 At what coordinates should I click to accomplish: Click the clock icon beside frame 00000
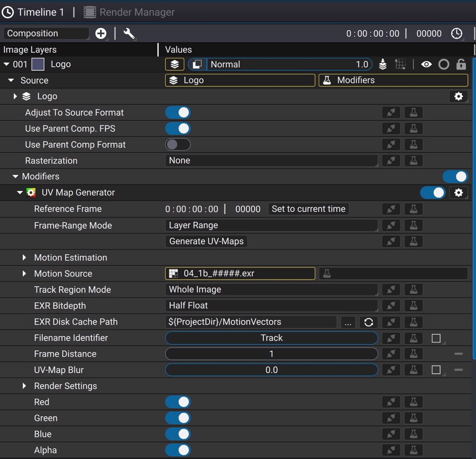click(457, 33)
